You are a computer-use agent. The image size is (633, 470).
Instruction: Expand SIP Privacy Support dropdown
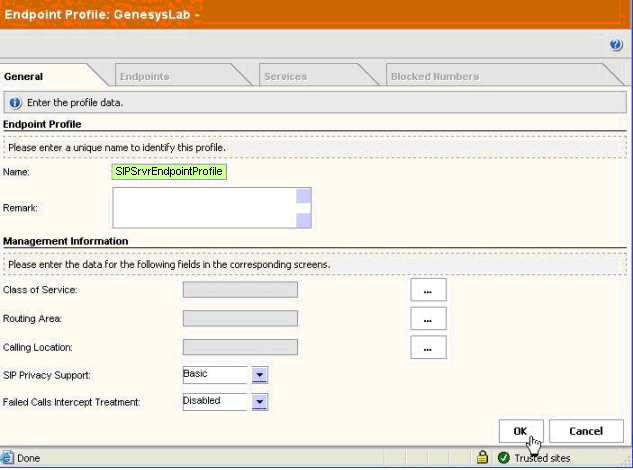coord(259,375)
